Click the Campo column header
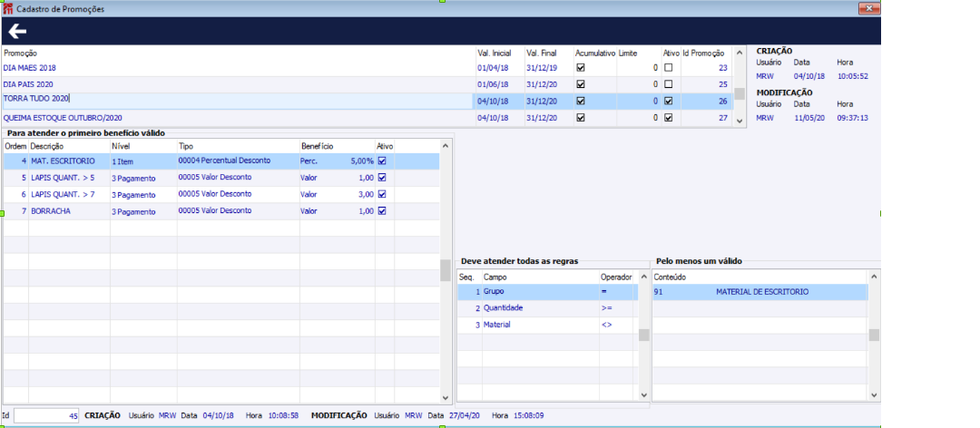Image resolution: width=980 pixels, height=428 pixels. (x=495, y=277)
